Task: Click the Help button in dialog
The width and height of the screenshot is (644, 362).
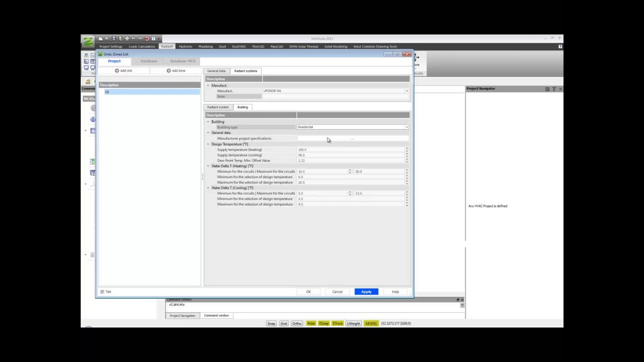Action: click(395, 292)
